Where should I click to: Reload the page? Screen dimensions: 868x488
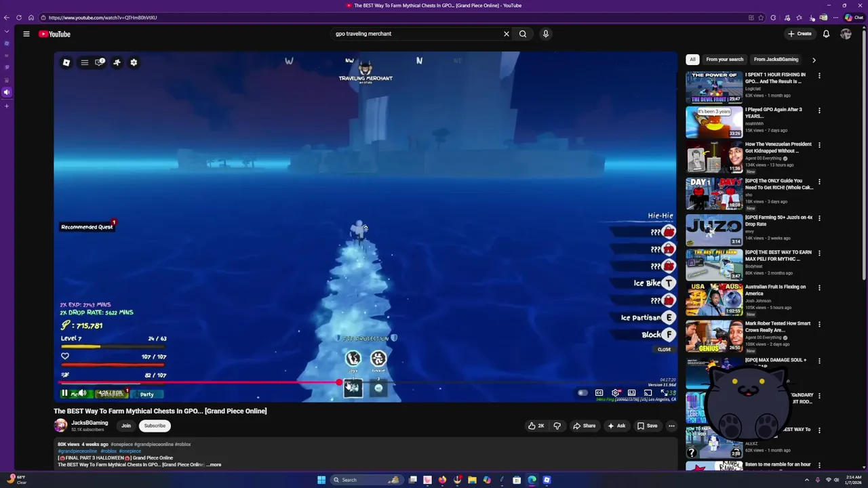click(x=19, y=18)
